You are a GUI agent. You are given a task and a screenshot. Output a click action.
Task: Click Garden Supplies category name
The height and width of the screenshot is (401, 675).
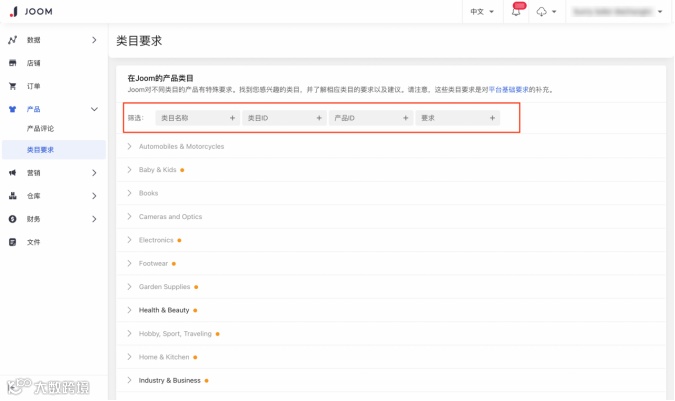click(x=164, y=287)
